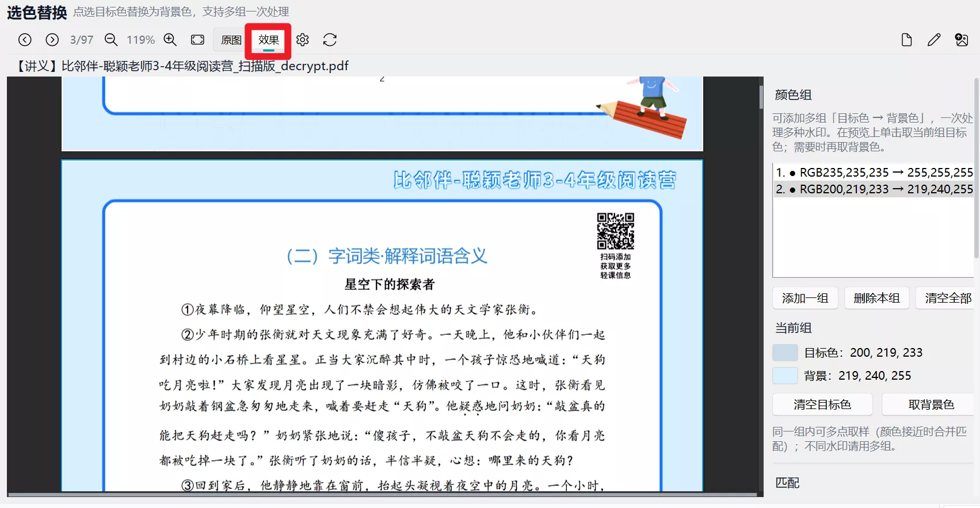Zoom in with the plus magnifier
Viewport: 980px width, 508px height.
[170, 40]
